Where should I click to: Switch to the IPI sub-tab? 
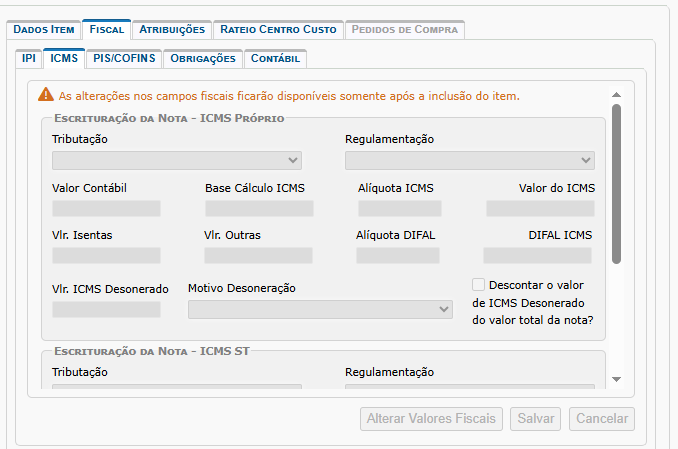point(29,59)
